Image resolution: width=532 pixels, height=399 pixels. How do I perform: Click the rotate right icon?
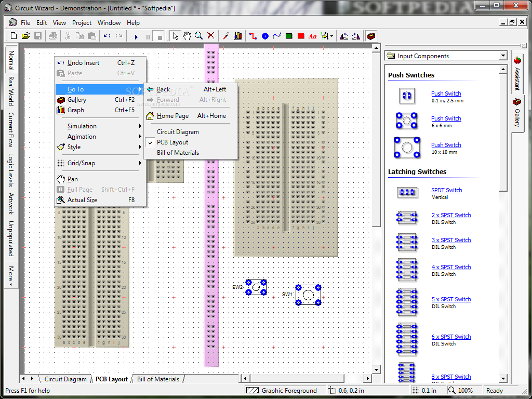pos(355,36)
